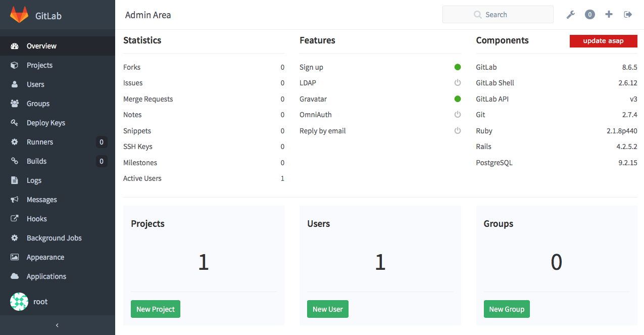Image resolution: width=644 pixels, height=335 pixels.
Task: Sign out using the logout icon
Action: pos(628,14)
